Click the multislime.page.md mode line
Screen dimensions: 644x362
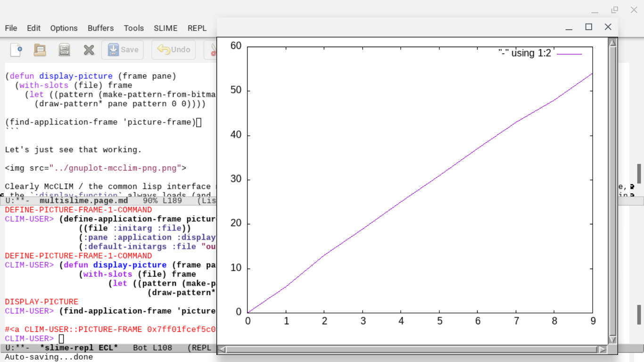(x=83, y=201)
